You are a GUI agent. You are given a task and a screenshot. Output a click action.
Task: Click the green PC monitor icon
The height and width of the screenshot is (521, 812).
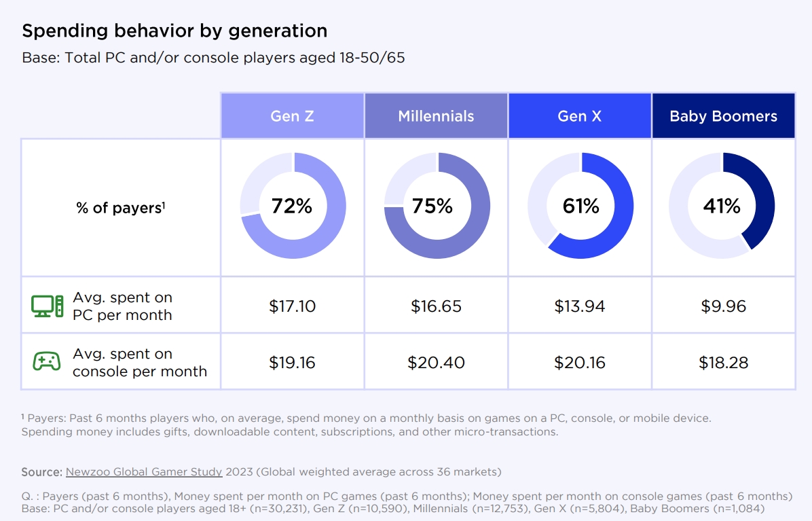(47, 306)
